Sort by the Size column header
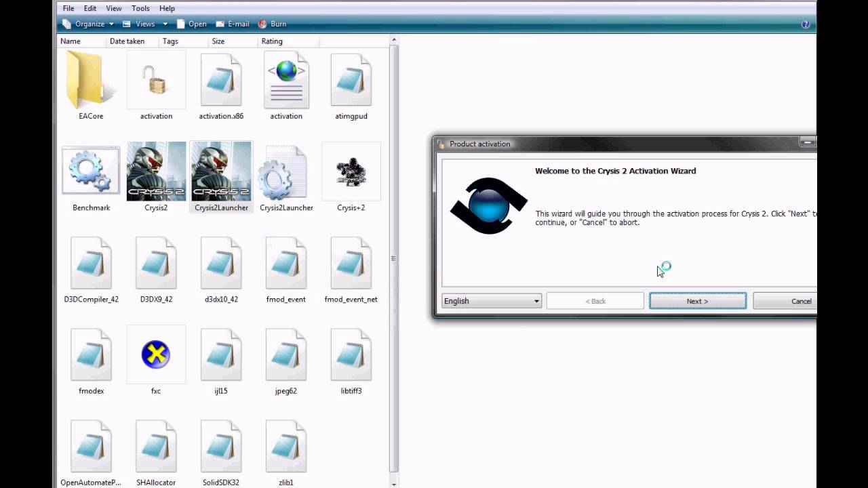 click(234, 41)
